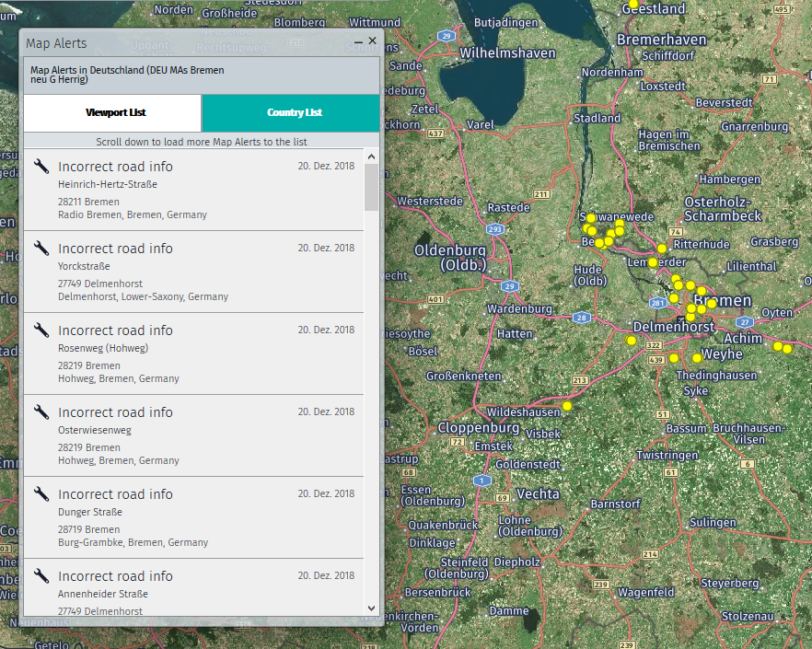Click the Bremerhaven city label

click(661, 40)
